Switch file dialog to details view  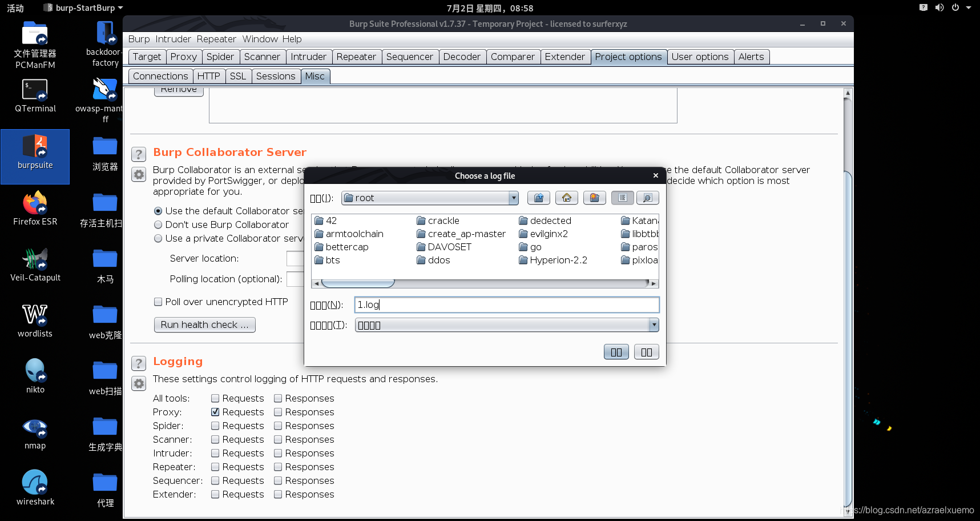click(x=648, y=198)
